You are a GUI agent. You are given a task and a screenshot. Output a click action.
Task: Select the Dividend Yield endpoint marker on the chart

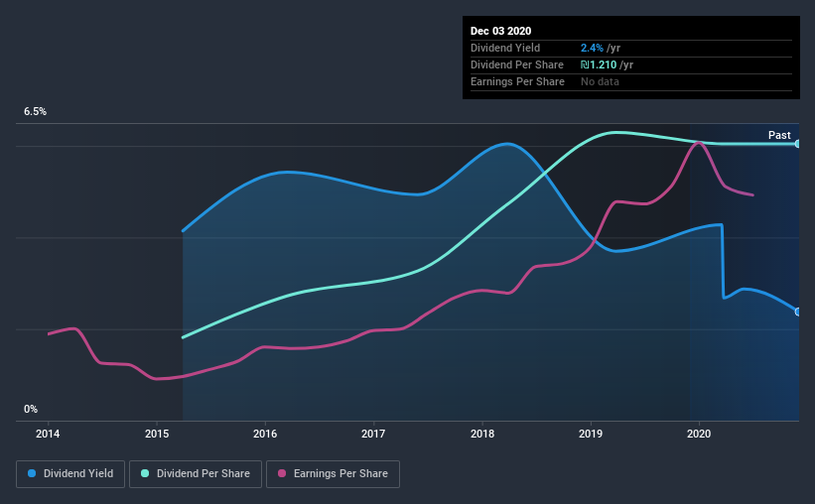798,312
